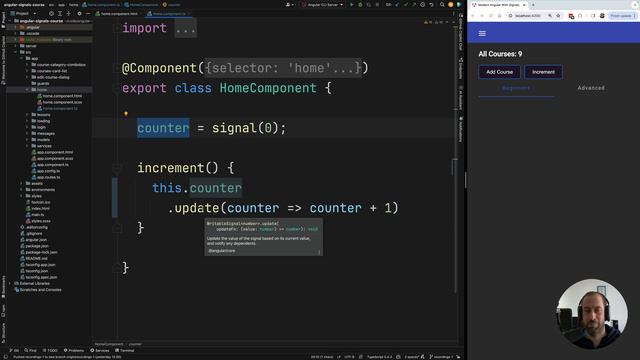This screenshot has width=640, height=360.
Task: Run the Angular CLI Server configuration
Action: pos(351,4)
